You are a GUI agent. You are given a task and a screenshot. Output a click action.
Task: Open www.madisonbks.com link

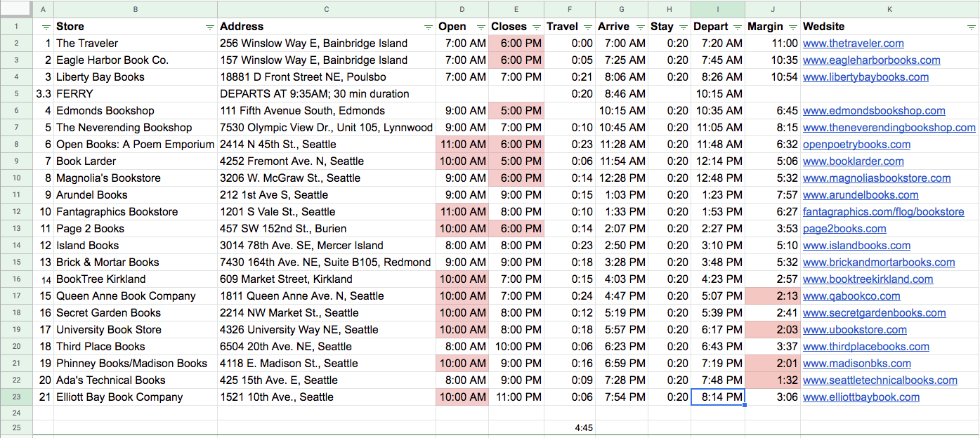857,364
